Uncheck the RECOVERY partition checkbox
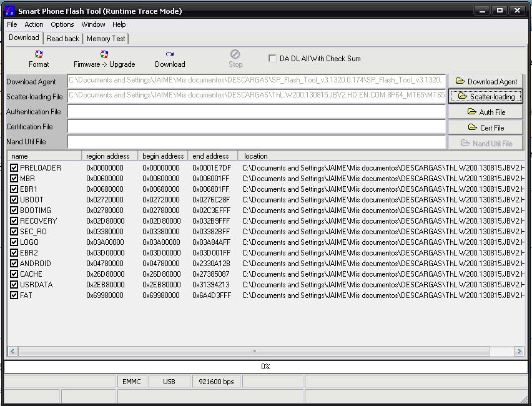This screenshot has height=406, width=532. tap(14, 220)
